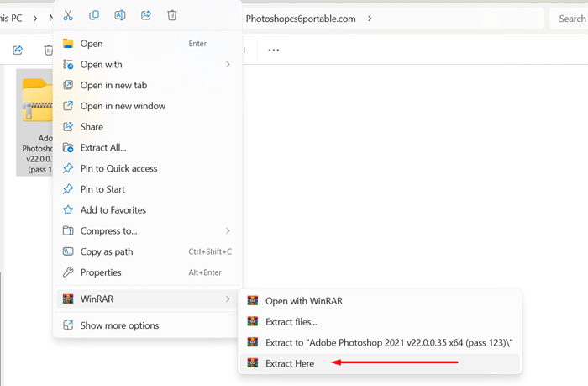588x386 pixels.
Task: Select Extract Here from WinRAR submenu
Action: [x=290, y=363]
